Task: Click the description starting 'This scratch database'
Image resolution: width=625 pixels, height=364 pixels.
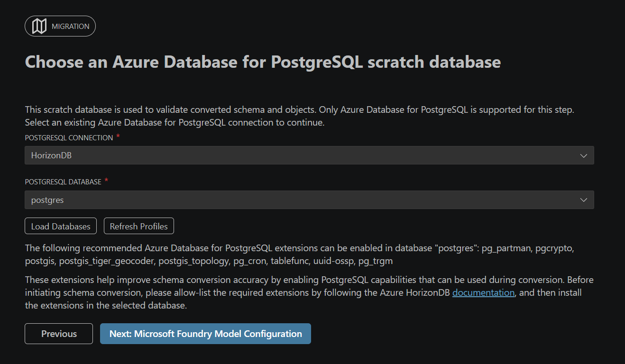Action: [x=300, y=116]
